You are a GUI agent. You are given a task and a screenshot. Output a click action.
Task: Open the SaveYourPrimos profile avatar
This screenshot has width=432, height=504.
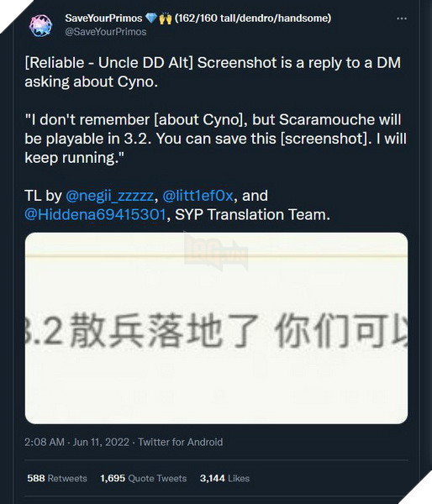coord(40,25)
